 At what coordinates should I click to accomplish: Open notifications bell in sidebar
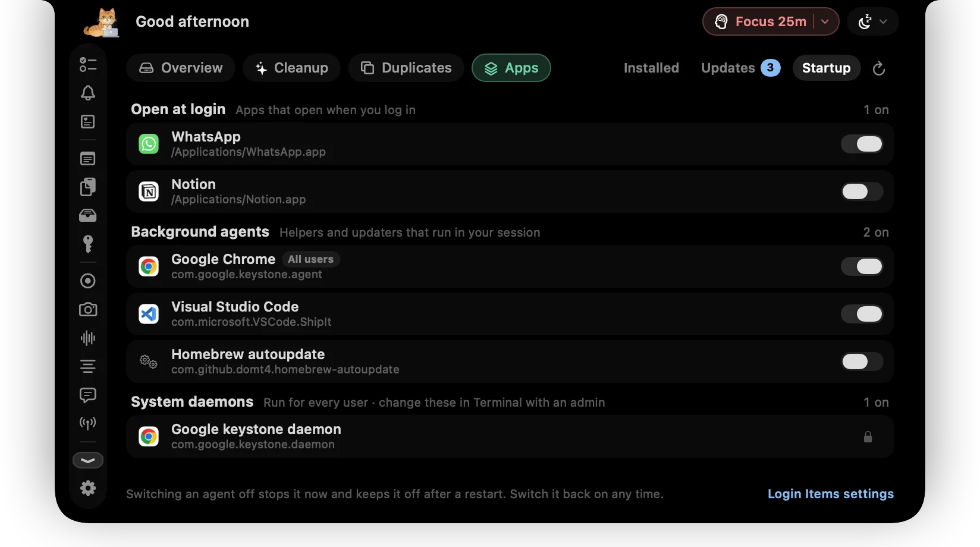[88, 93]
